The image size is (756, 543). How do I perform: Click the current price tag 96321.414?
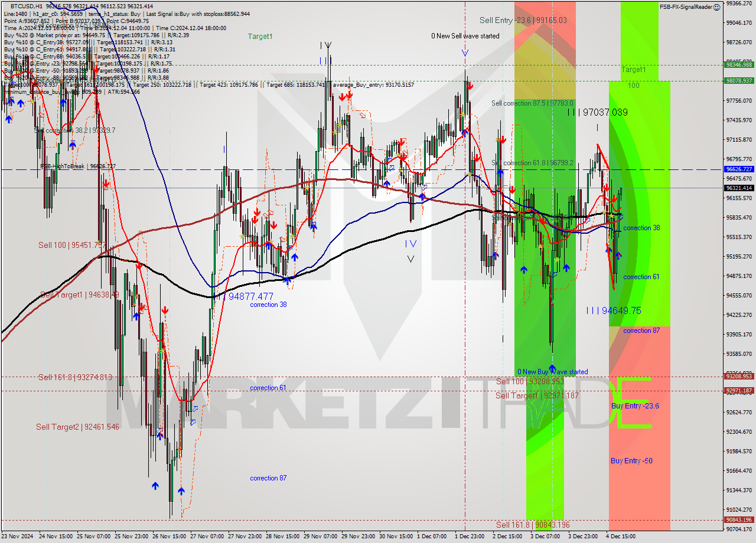pos(739,188)
